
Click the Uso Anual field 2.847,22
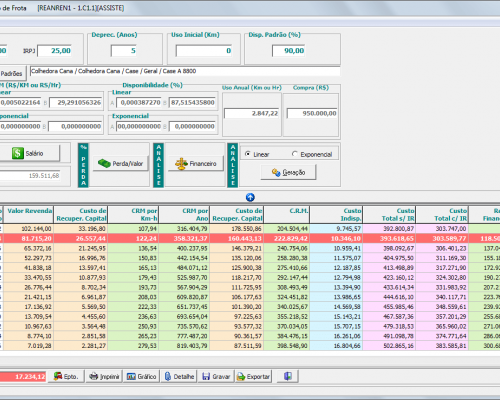(x=252, y=113)
